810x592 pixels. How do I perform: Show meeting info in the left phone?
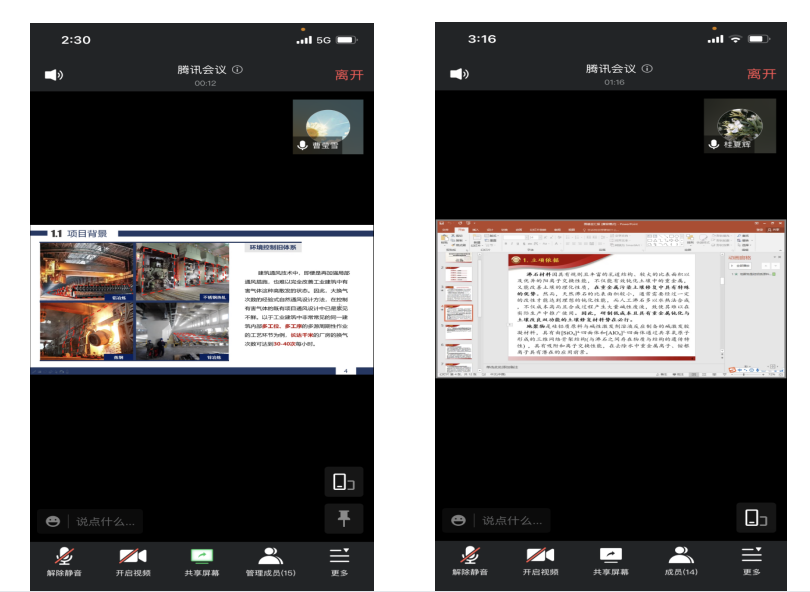237,70
